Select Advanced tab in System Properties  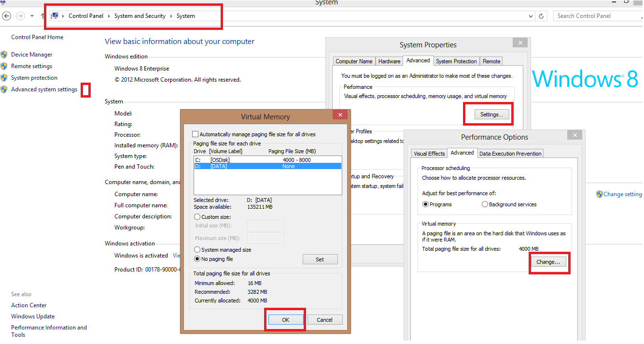pyautogui.click(x=418, y=60)
